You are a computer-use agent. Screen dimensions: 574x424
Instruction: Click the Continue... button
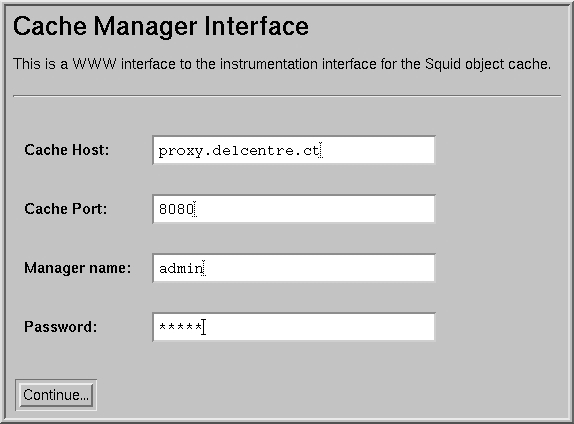[x=56, y=395]
